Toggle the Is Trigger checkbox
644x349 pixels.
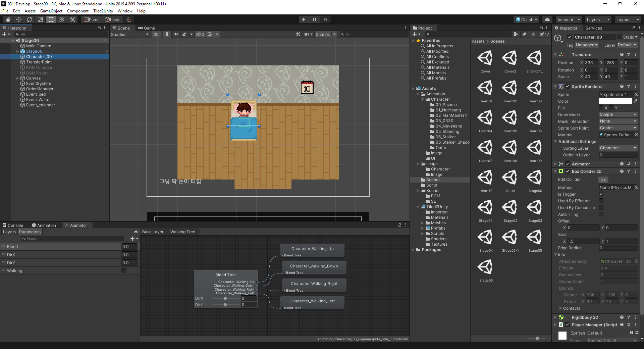[601, 194]
